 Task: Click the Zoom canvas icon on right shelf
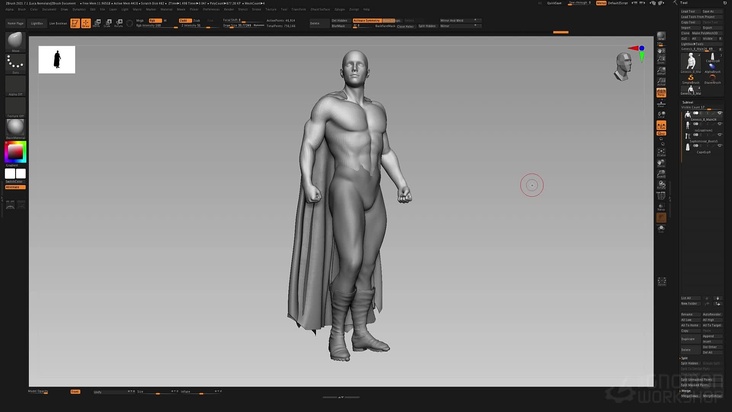point(661,59)
